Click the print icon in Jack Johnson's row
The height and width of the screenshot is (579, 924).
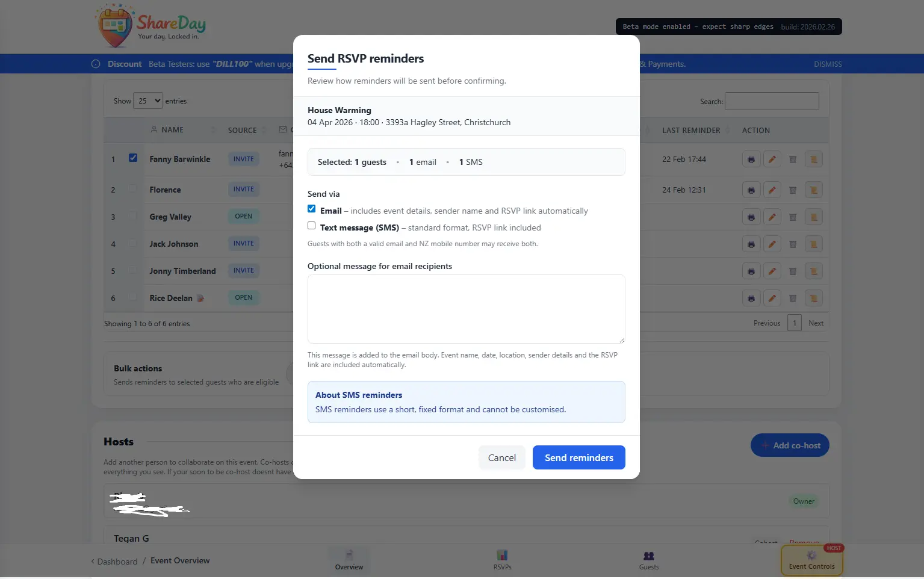click(x=751, y=244)
